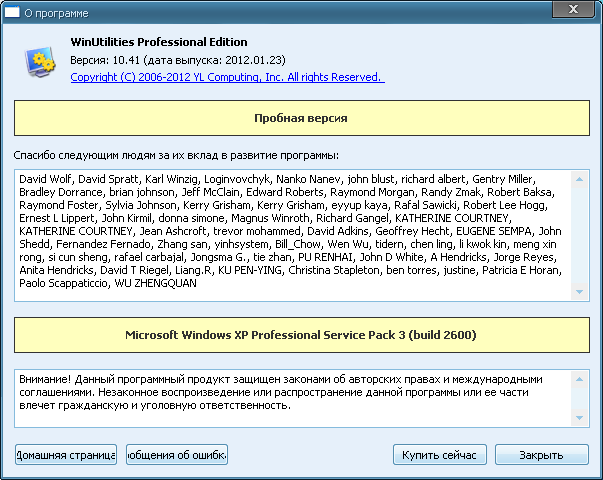
Task: Open the "Домашняя страница" home page button
Action: pos(66,455)
